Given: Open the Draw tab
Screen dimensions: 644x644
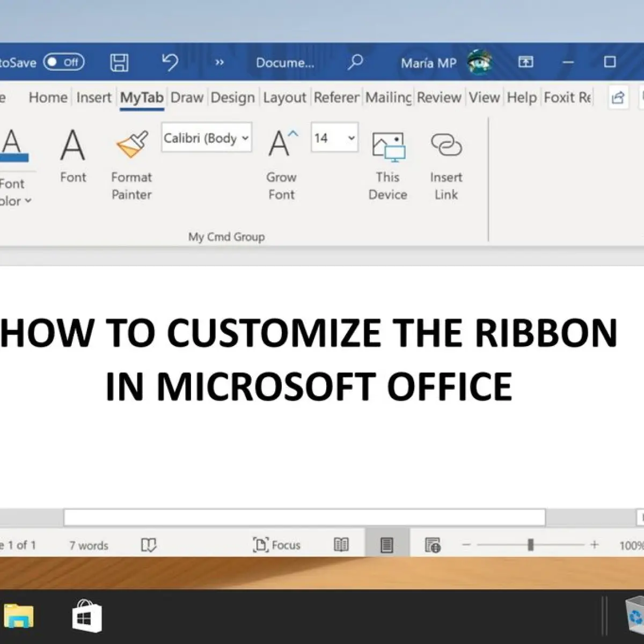Looking at the screenshot, I should [x=187, y=97].
